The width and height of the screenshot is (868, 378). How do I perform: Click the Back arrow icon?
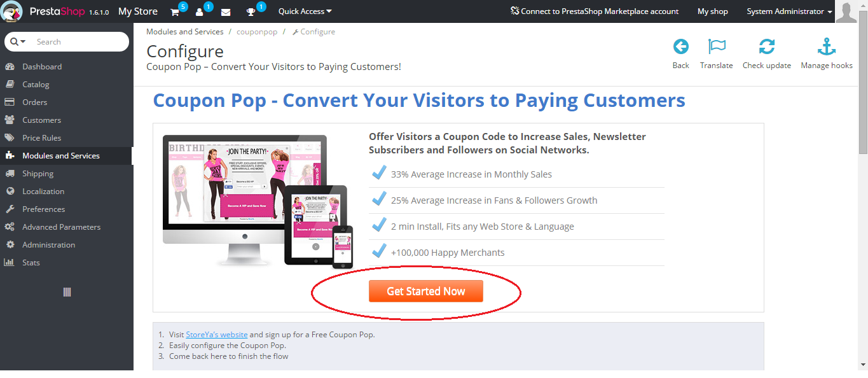click(x=680, y=46)
